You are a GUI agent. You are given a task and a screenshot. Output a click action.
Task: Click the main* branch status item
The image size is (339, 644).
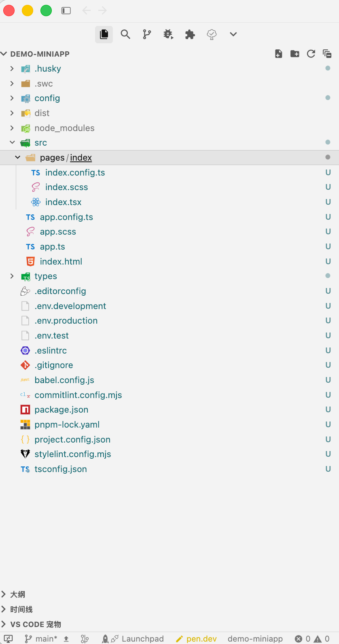click(41, 639)
